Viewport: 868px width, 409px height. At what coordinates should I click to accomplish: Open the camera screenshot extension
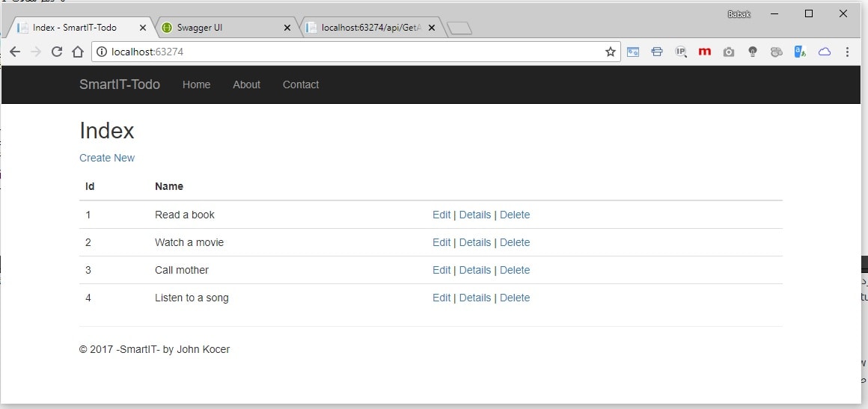[x=728, y=52]
